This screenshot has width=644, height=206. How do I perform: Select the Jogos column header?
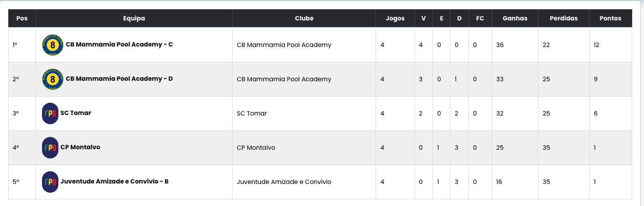[395, 18]
